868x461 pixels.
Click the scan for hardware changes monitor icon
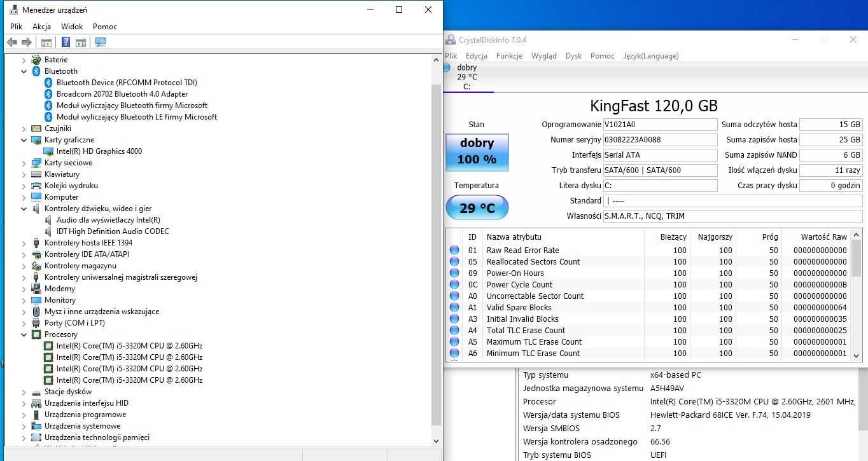[x=101, y=43]
